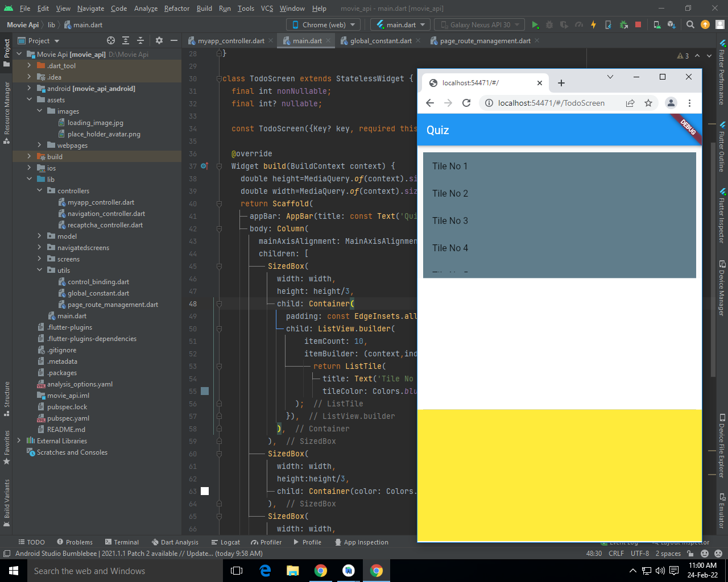
Task: Open a new tab in Chrome
Action: coord(561,83)
